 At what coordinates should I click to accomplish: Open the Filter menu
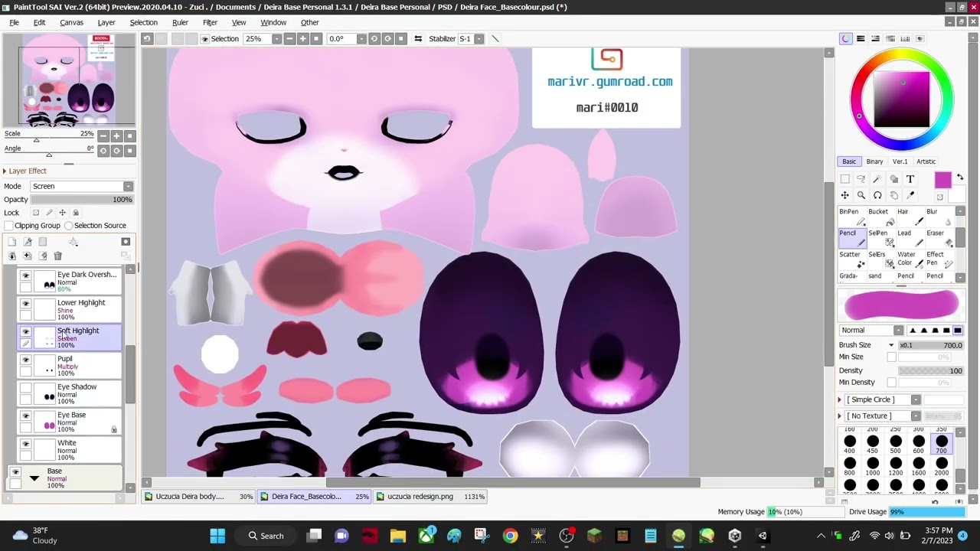tap(210, 22)
